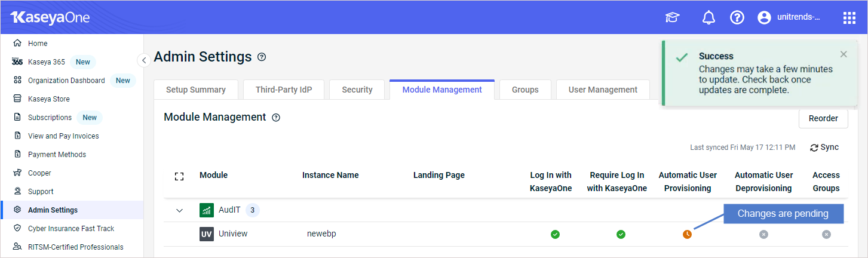Toggle Automatic User Deprovisioning for Uniview

[763, 234]
